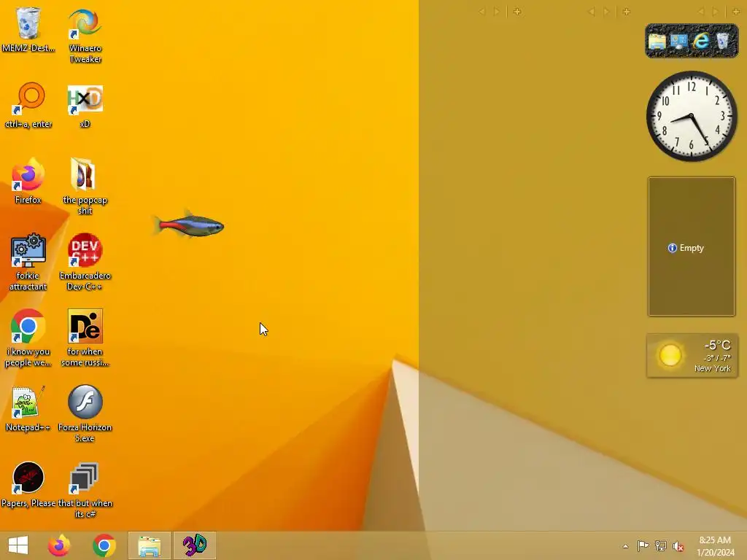The width and height of the screenshot is (747, 560).
Task: Open the Windows Start button
Action: click(x=18, y=545)
